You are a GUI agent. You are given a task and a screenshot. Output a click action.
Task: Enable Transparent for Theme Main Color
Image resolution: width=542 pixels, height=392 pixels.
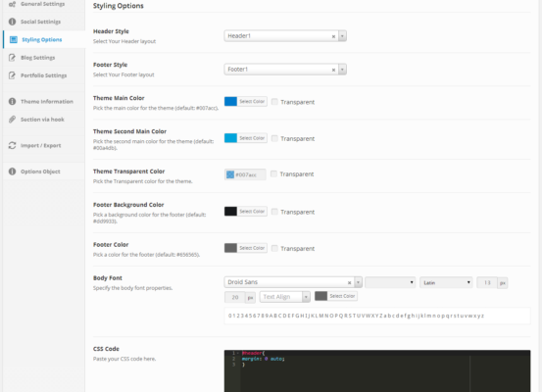point(274,102)
